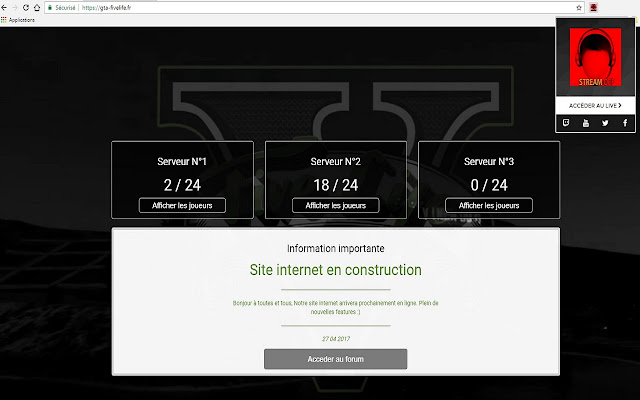
Task: Click the Acceder au forum button
Action: tap(336, 359)
